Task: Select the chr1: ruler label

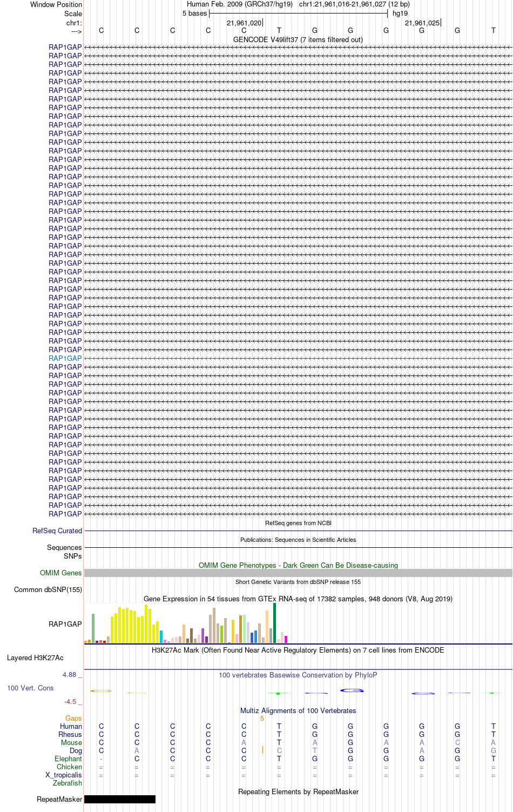Action: coord(74,23)
